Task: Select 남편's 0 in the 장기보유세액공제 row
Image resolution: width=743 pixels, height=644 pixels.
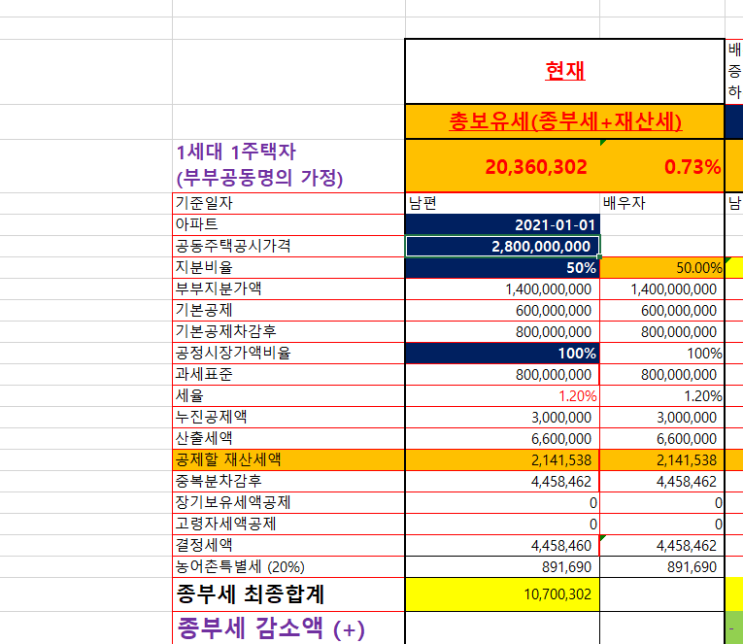Action: click(503, 502)
